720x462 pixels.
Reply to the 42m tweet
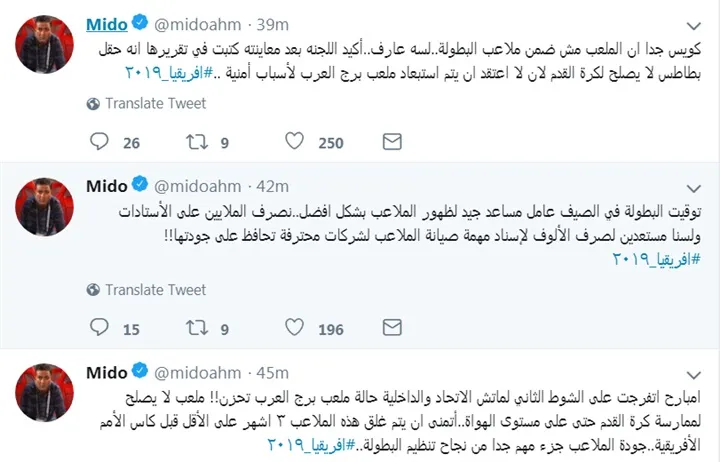click(x=96, y=328)
